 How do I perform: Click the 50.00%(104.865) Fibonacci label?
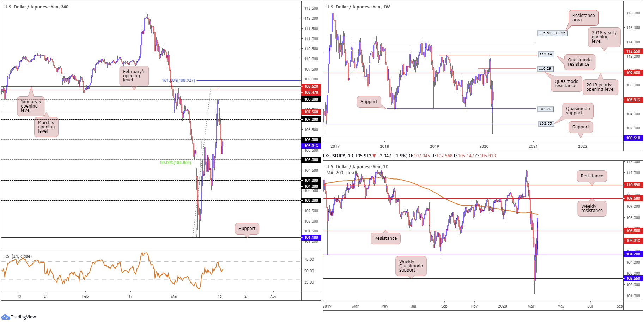[x=175, y=163]
